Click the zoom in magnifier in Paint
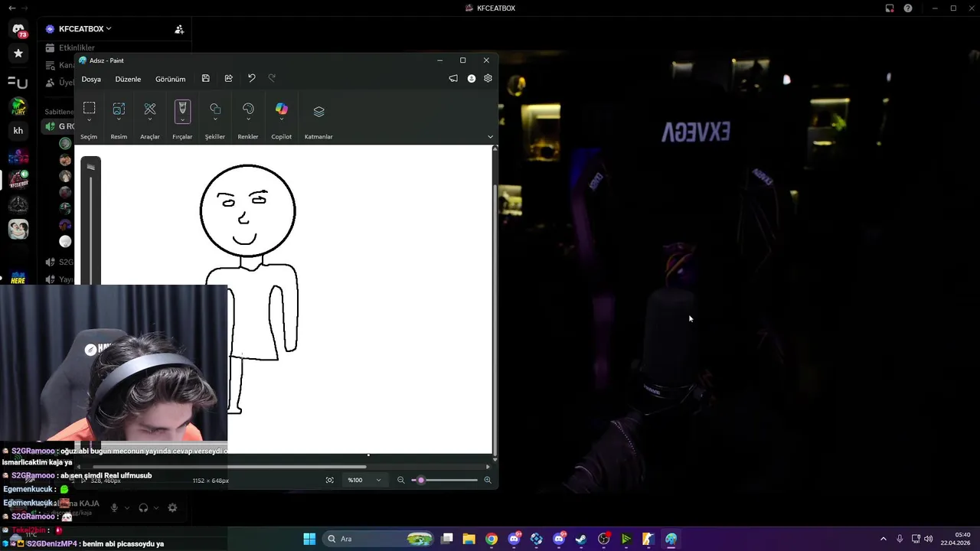Image resolution: width=980 pixels, height=551 pixels. (x=488, y=480)
